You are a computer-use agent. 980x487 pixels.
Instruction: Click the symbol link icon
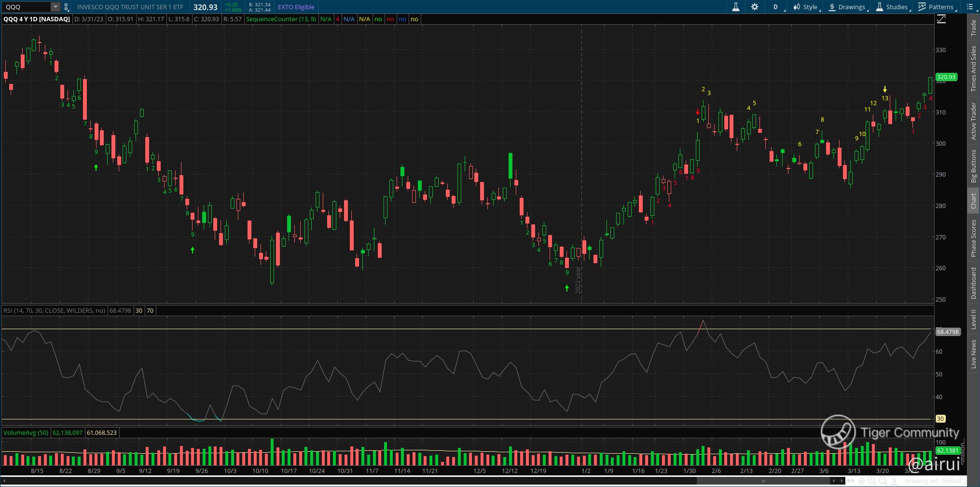click(66, 7)
